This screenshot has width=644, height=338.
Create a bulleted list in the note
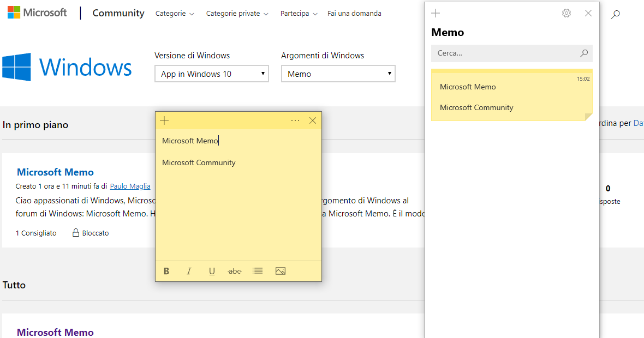point(257,271)
